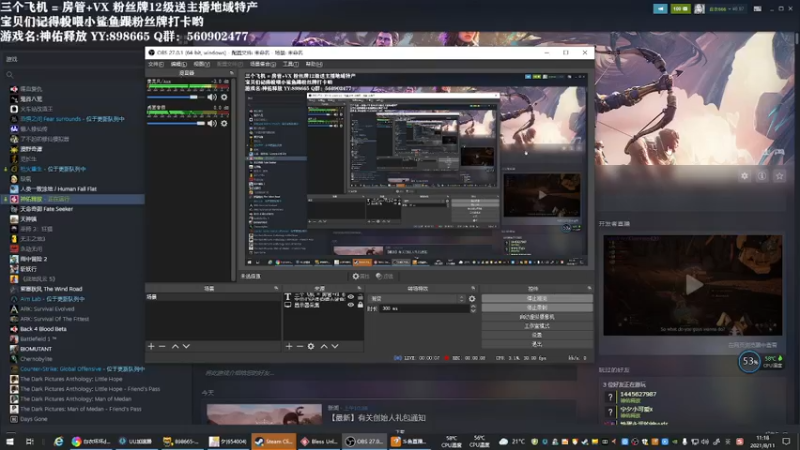The width and height of the screenshot is (800, 450).
Task: Open the game info icon in Steam
Action: (762, 176)
